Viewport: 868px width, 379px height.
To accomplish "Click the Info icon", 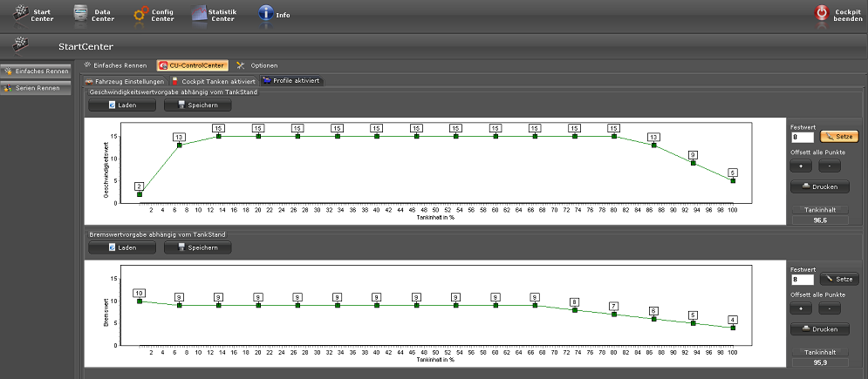I will click(266, 13).
